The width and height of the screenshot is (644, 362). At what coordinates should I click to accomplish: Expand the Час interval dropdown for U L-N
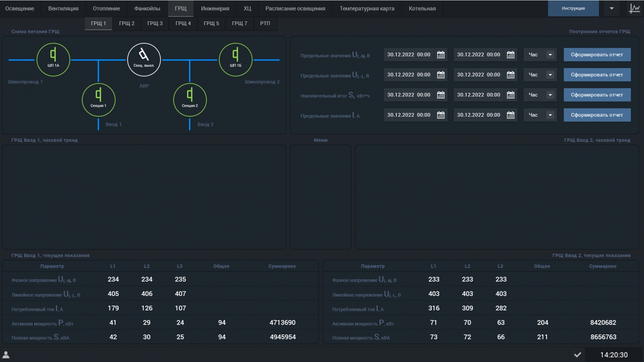coord(550,55)
